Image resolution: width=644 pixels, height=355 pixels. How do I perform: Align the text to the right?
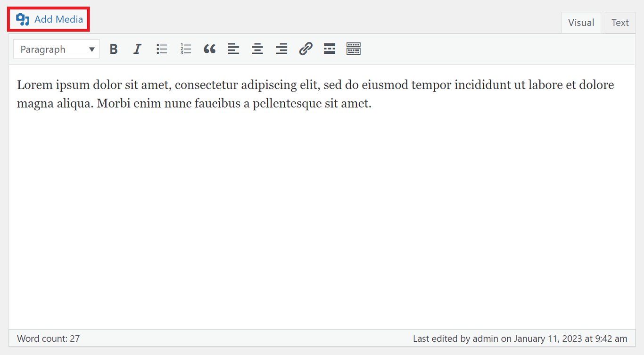tap(281, 49)
